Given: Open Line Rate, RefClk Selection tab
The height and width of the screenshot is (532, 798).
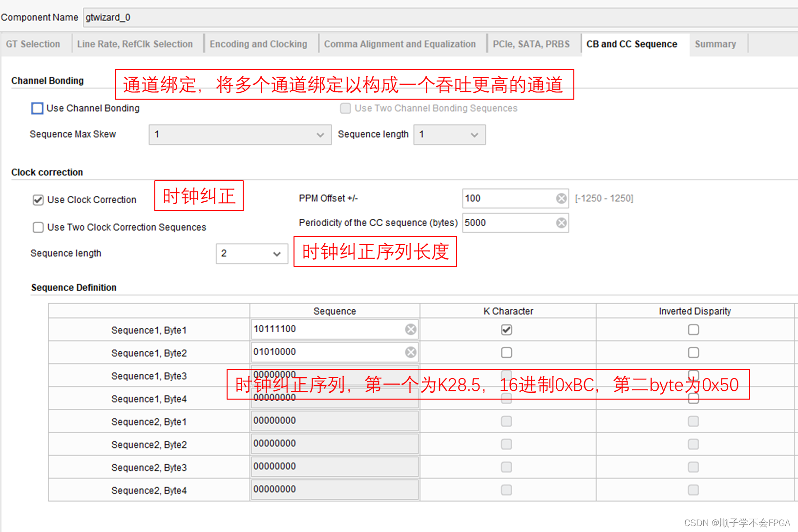Looking at the screenshot, I should point(135,44).
